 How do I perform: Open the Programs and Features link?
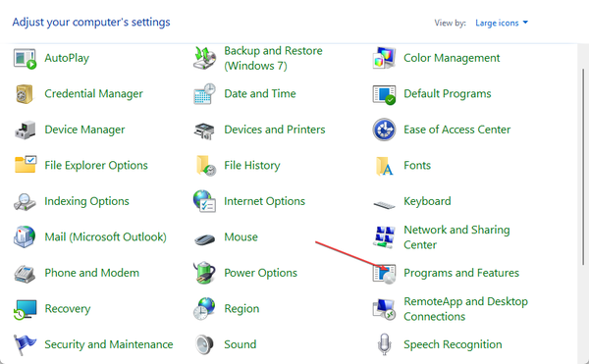[x=461, y=273]
